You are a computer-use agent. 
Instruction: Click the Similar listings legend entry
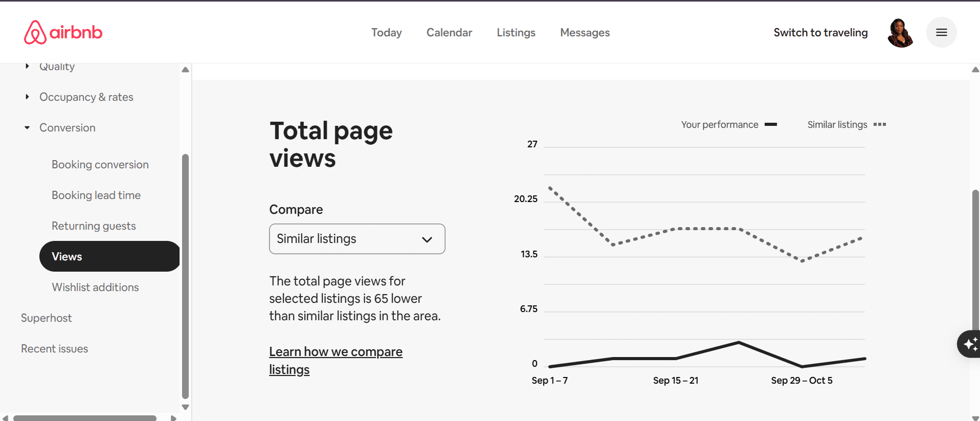(847, 124)
